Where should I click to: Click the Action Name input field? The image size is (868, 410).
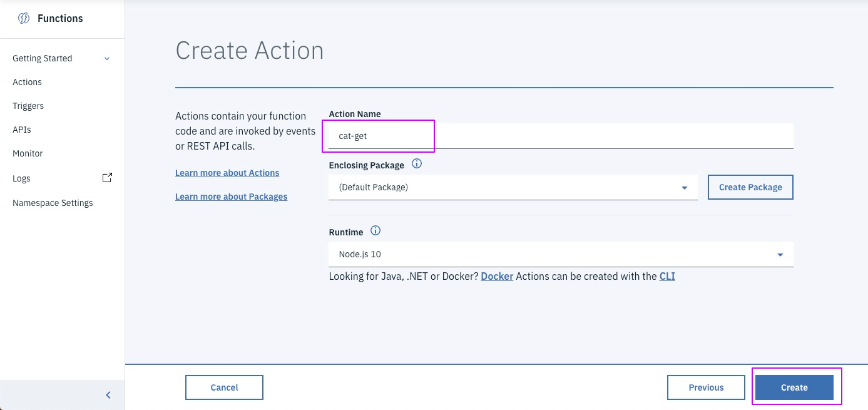pyautogui.click(x=560, y=136)
